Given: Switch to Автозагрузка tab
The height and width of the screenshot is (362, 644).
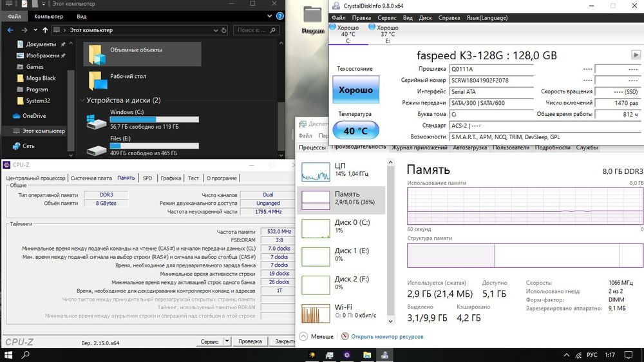Looking at the screenshot, I should pyautogui.click(x=470, y=148).
